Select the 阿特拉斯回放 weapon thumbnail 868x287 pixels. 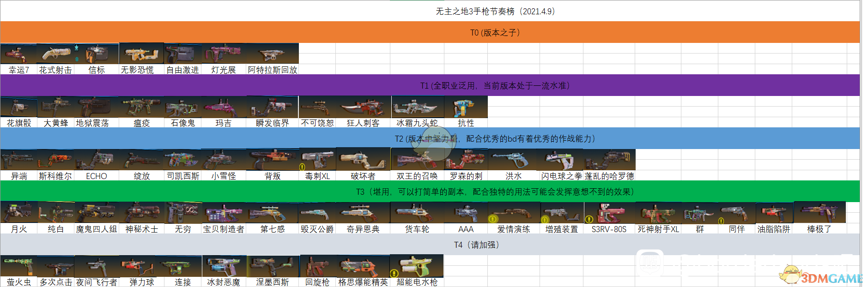(273, 54)
